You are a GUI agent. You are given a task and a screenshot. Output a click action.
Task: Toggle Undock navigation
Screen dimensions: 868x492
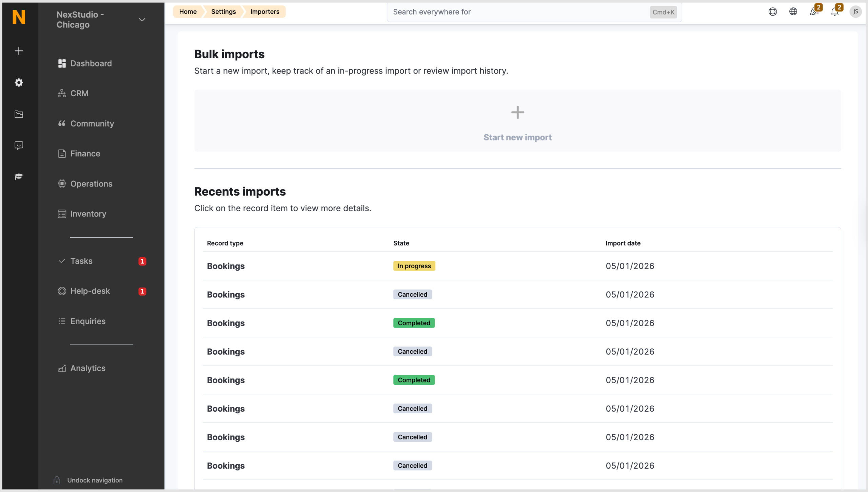click(87, 480)
